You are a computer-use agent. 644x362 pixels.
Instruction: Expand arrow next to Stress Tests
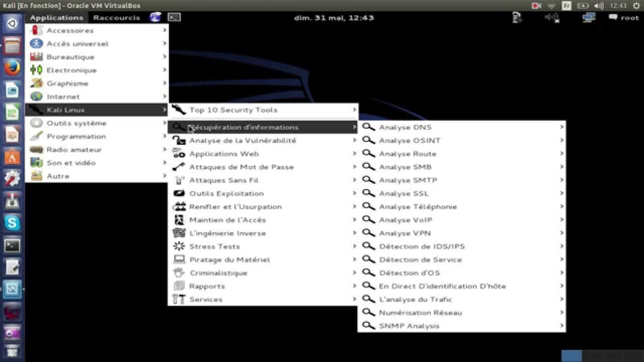click(354, 246)
